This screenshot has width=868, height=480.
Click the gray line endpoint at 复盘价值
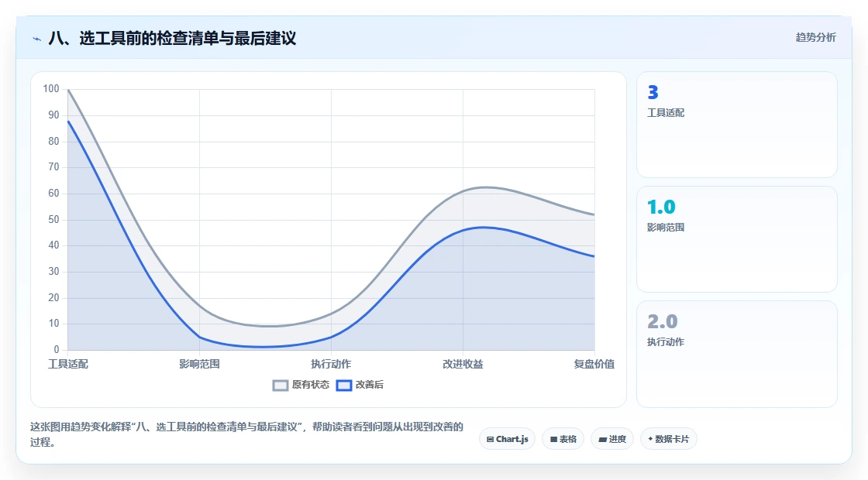point(594,214)
